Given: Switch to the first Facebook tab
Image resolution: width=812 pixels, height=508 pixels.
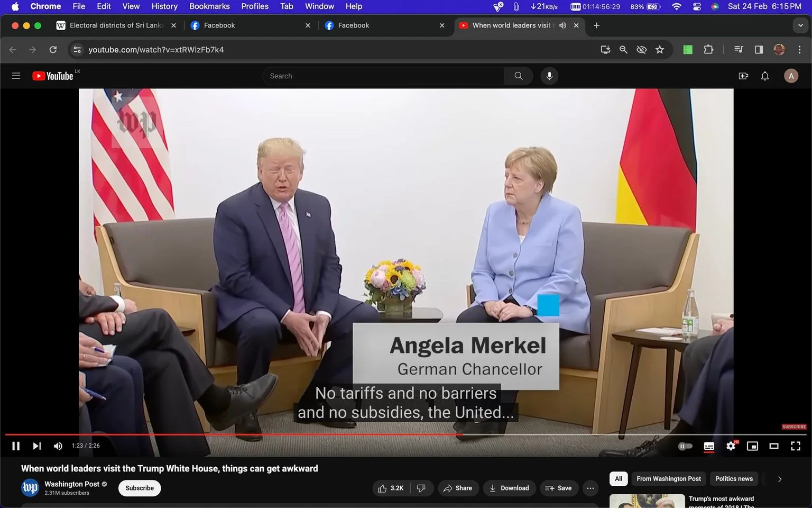Looking at the screenshot, I should click(x=250, y=25).
